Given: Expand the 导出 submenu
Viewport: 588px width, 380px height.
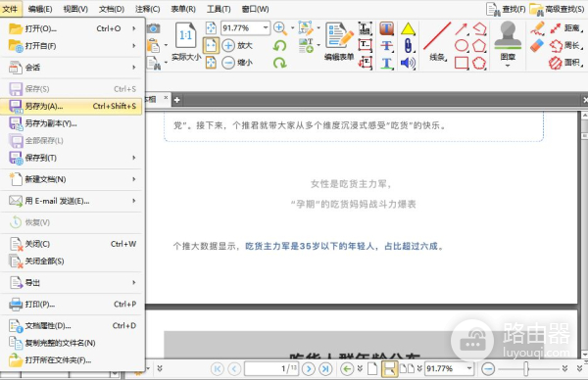Looking at the screenshot, I should coord(72,283).
